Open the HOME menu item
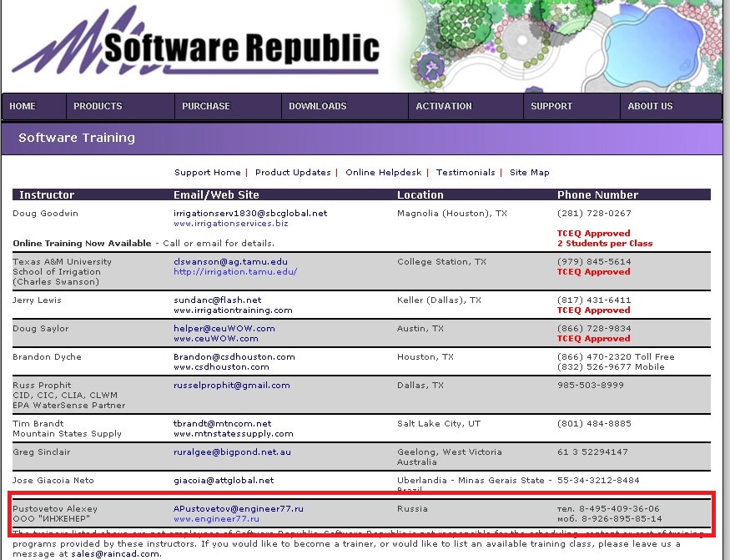The height and width of the screenshot is (560, 730). pos(23,106)
